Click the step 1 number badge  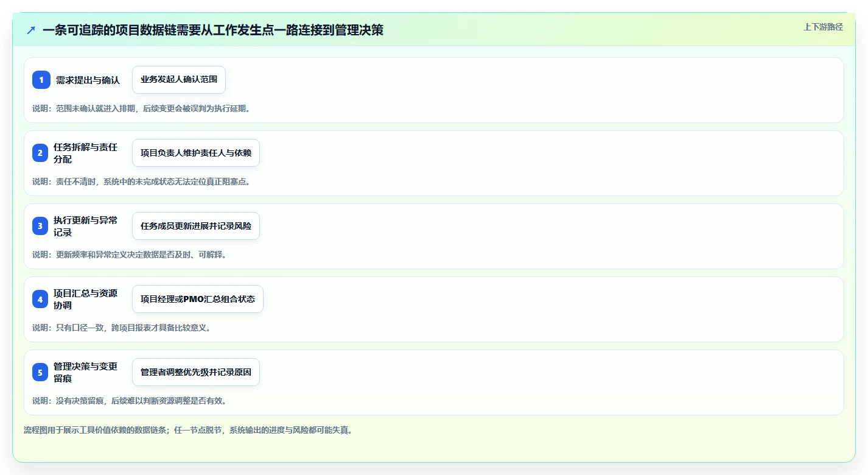pos(41,80)
